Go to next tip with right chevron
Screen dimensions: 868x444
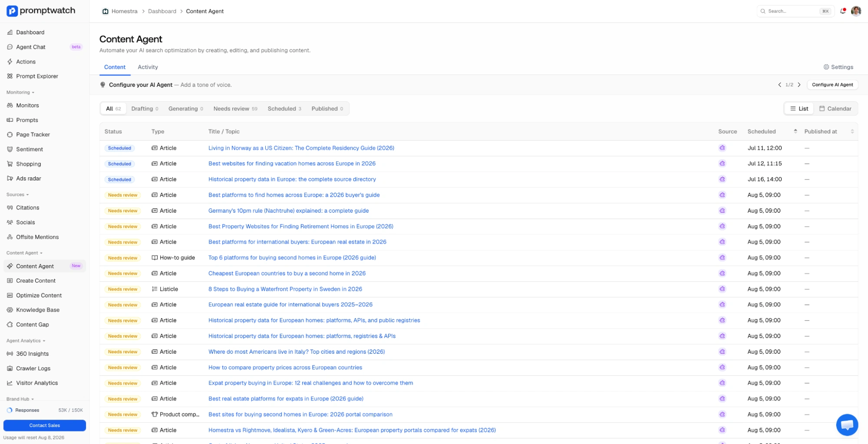point(799,85)
